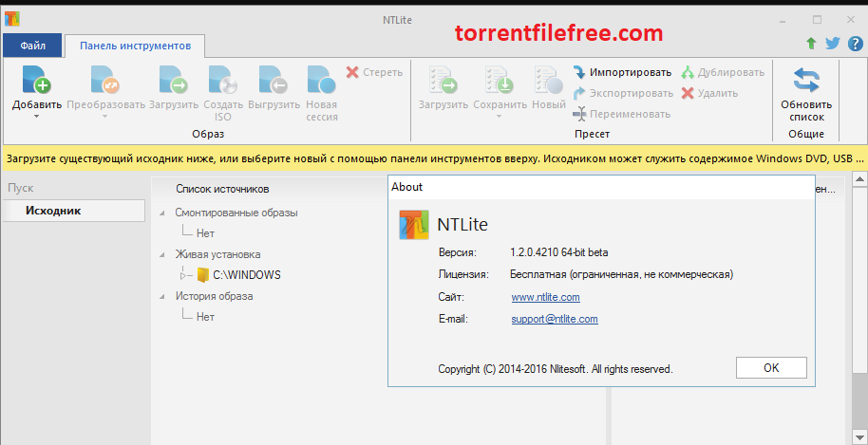Open the Файл menu tab
This screenshot has height=445, width=868.
[x=32, y=46]
